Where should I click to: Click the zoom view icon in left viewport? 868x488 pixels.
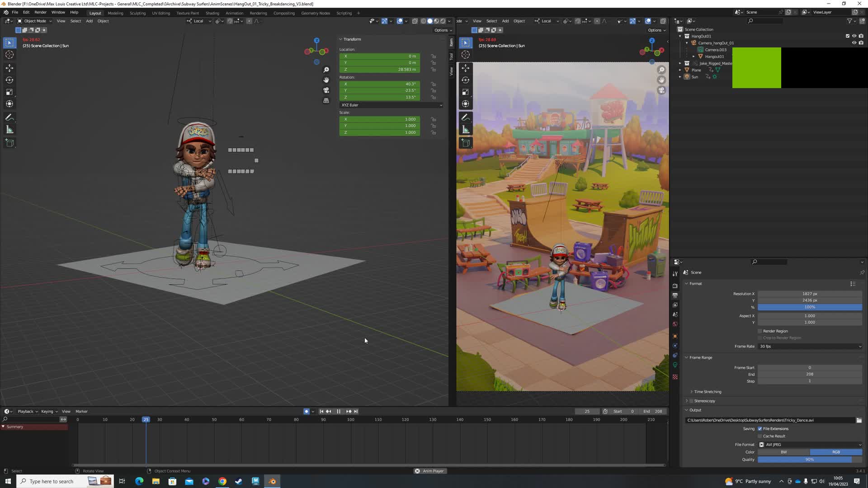pos(326,70)
